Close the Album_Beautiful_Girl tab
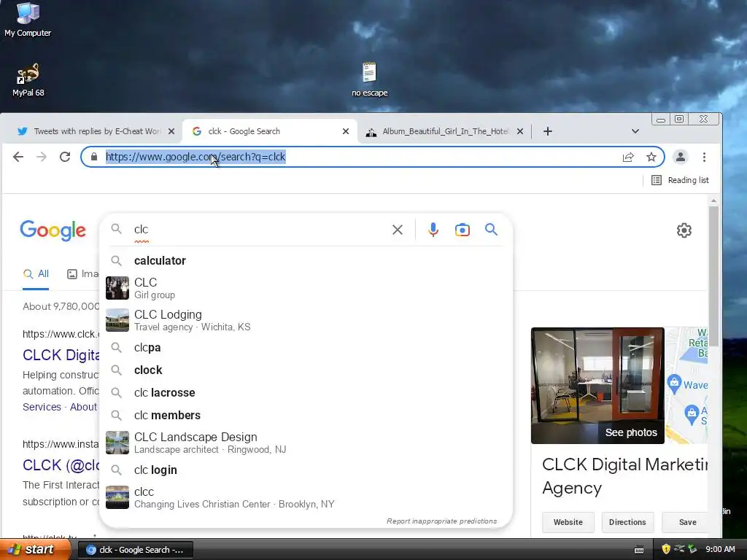Viewport: 747px width, 560px height. 520,131
